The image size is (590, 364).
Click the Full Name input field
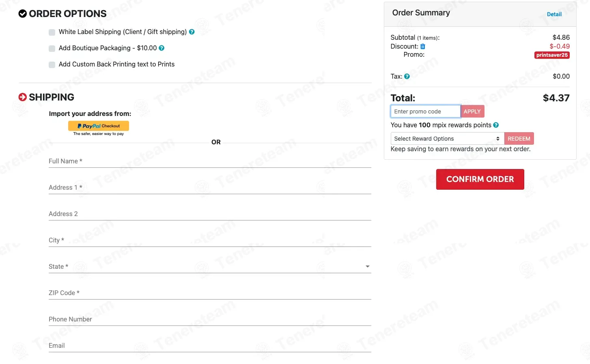click(209, 161)
